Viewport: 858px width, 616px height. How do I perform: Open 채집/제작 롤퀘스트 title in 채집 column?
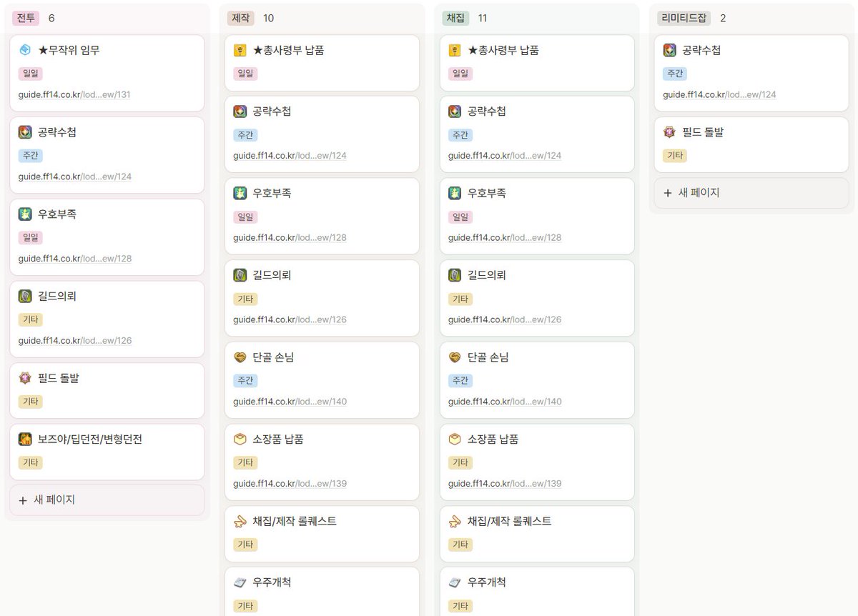510,521
